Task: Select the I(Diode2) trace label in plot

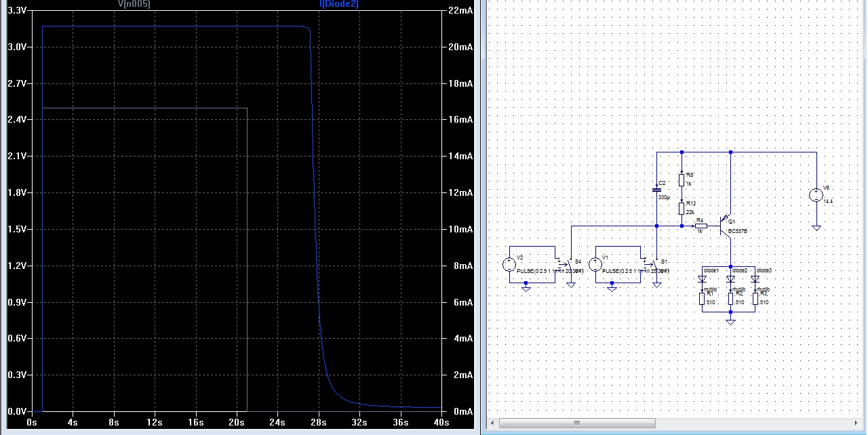Action: click(339, 4)
